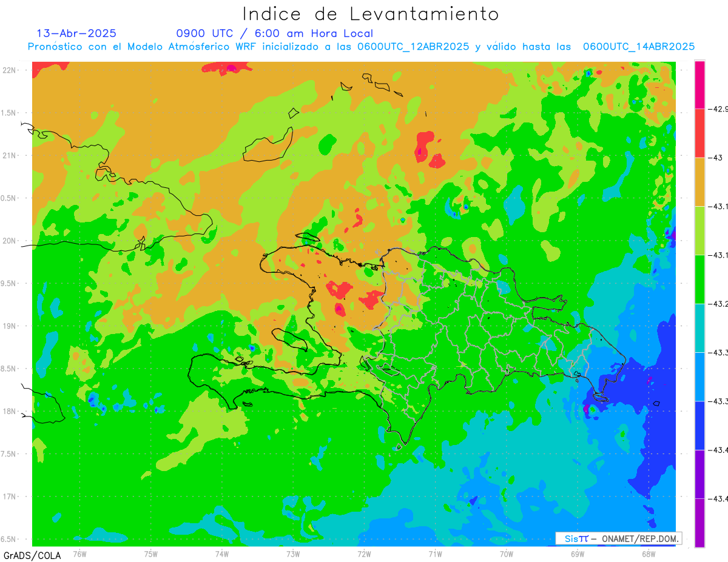Screen dimensions: 728x562
Task: Click the 20N latitude label
Action: click(x=9, y=241)
